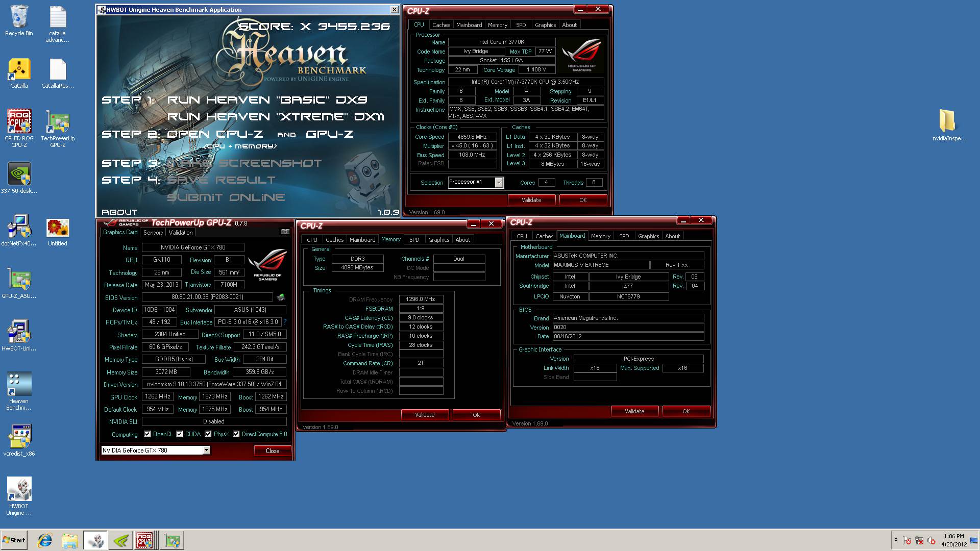Click OPEN CPU-Z in Heaven step 2
The image size is (980, 551).
point(215,134)
